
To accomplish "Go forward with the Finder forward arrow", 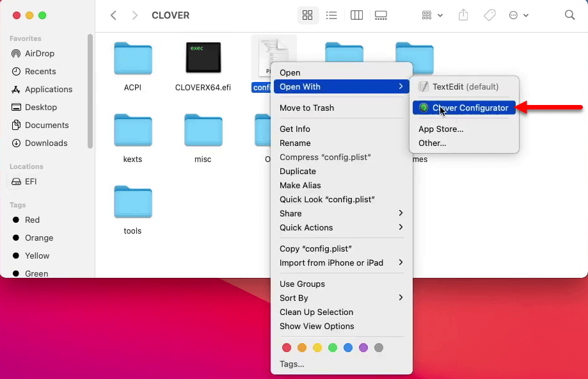I will coord(134,15).
